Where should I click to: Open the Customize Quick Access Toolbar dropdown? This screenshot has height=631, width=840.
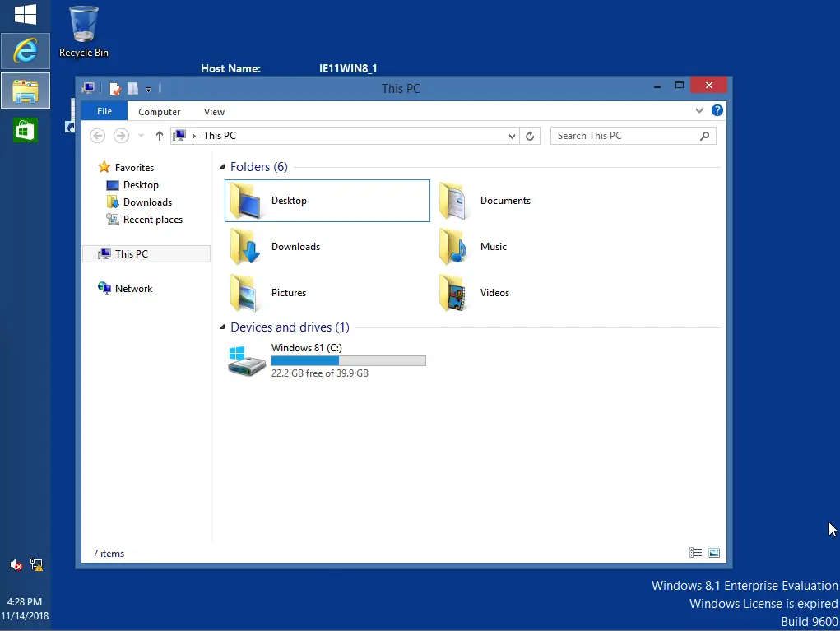(x=148, y=89)
